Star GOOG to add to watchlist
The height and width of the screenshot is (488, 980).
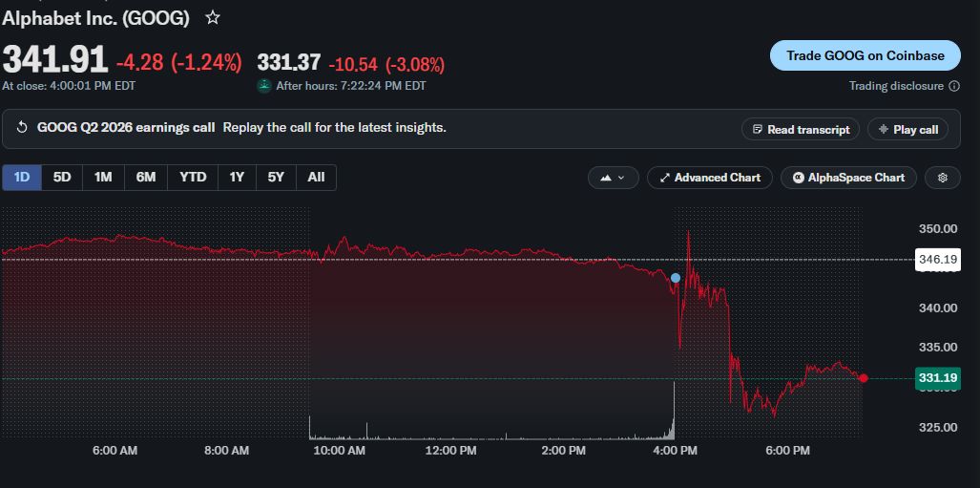(213, 17)
